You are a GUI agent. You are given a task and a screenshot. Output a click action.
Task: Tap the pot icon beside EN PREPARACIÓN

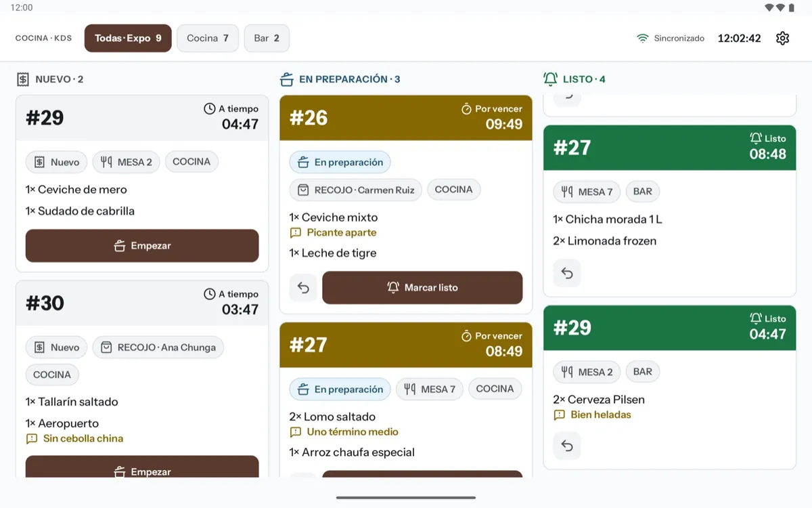[287, 79]
